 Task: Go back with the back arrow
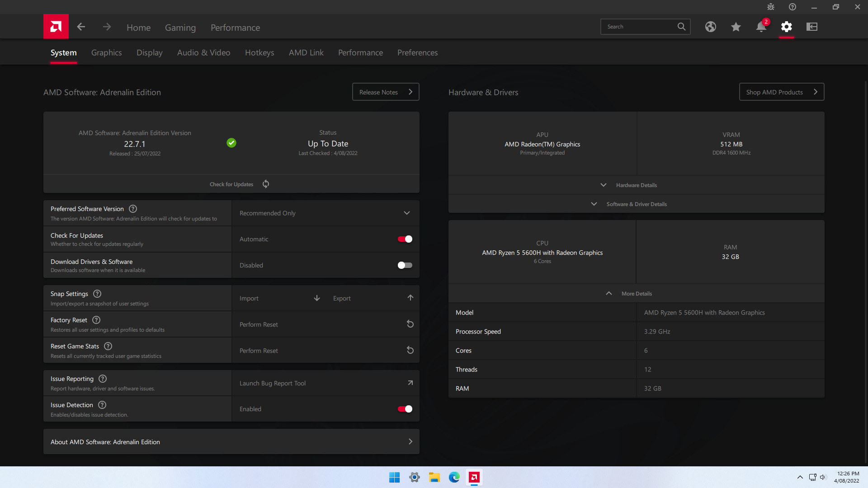[x=81, y=27]
